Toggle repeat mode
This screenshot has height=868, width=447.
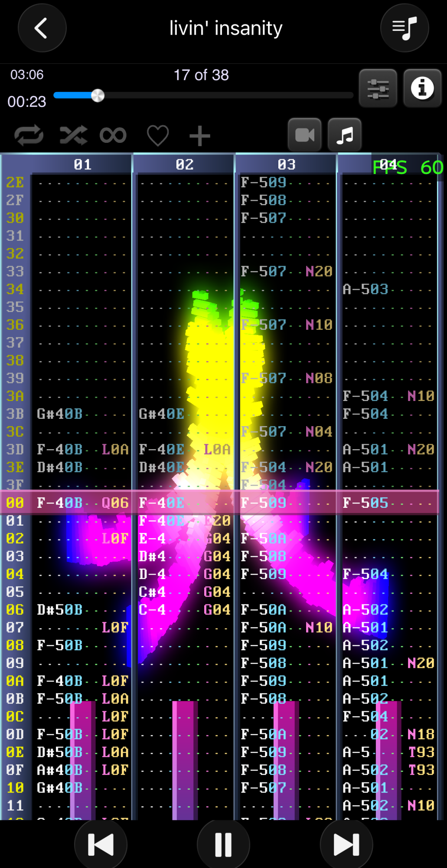(29, 135)
